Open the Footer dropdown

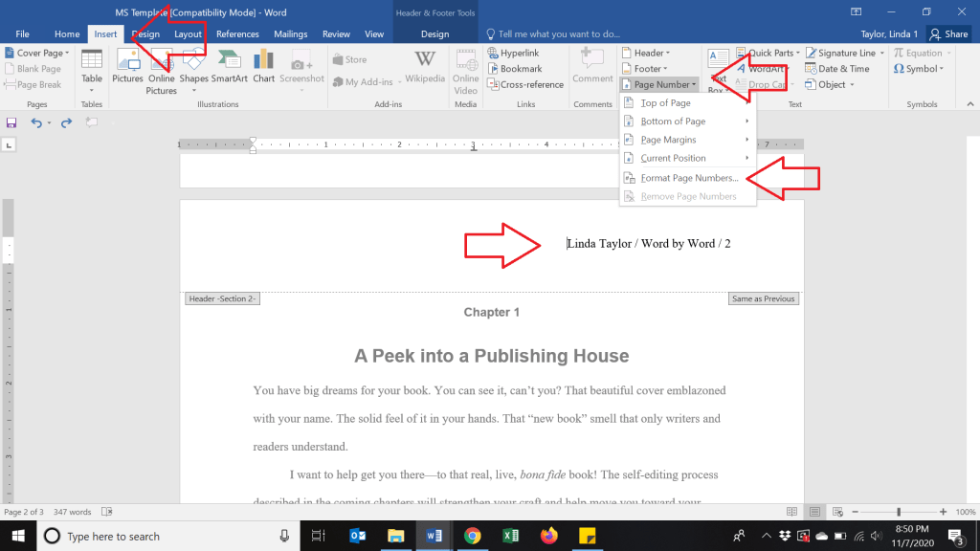pyautogui.click(x=645, y=69)
